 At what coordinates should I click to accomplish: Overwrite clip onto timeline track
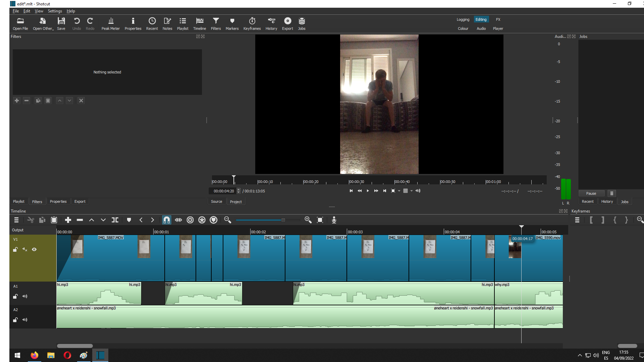pyautogui.click(x=103, y=220)
